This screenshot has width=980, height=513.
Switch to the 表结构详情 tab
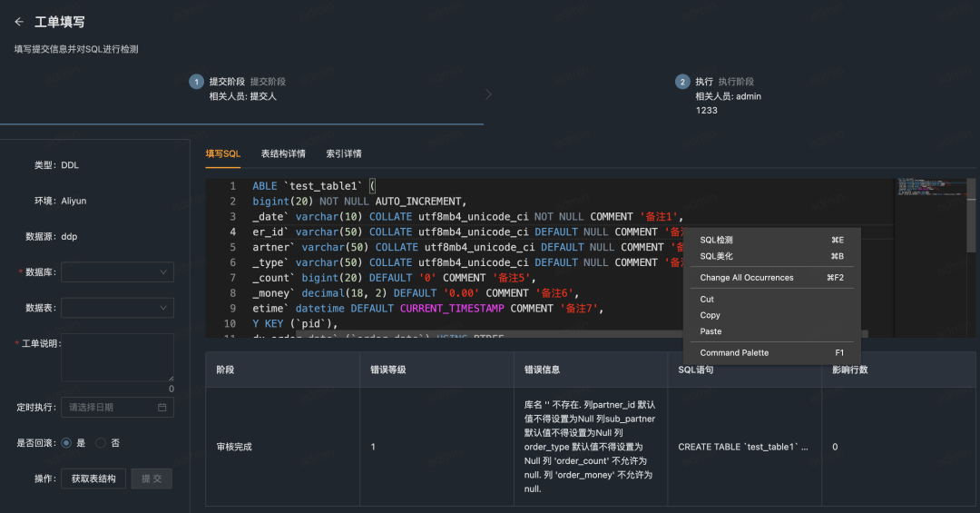[283, 154]
